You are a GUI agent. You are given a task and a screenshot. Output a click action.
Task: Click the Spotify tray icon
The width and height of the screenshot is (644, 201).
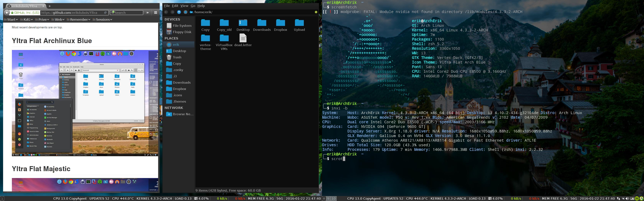[637, 199]
